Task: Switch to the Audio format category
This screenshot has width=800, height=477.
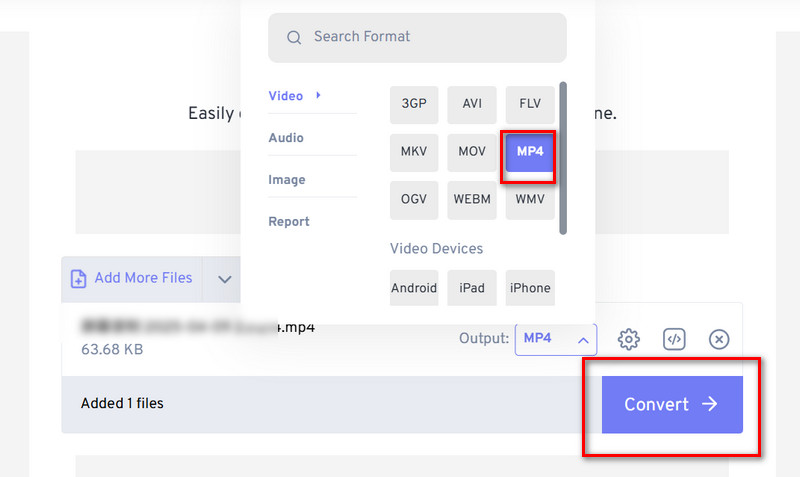Action: tap(286, 138)
